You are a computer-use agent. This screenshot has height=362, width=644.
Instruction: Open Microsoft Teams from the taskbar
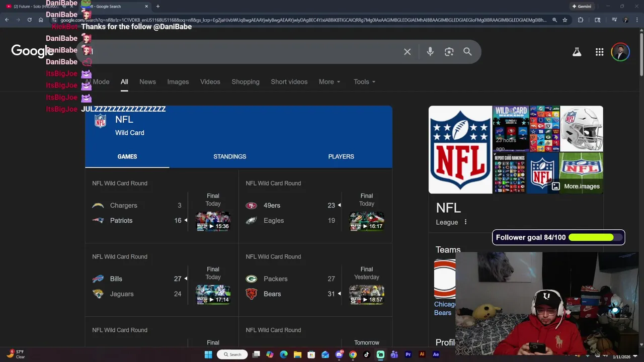[394, 354]
